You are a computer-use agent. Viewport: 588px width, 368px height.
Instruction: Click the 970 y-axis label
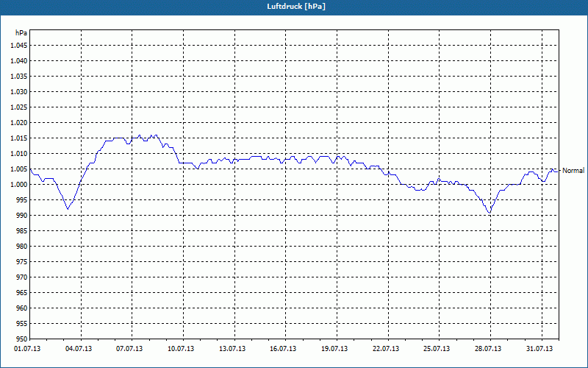(x=22, y=277)
